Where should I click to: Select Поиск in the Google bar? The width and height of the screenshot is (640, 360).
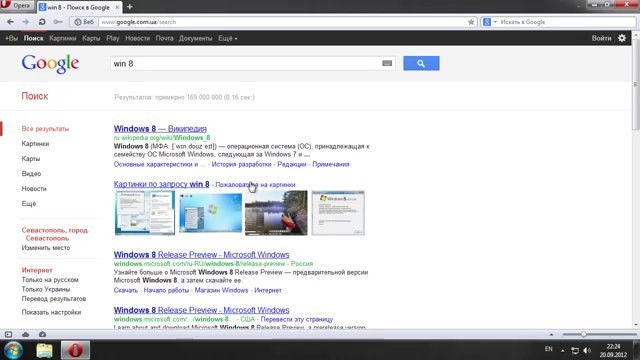click(33, 38)
